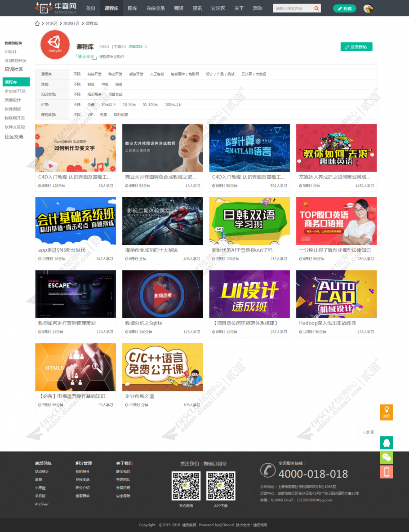Open the 科学计算与MATLAB语言 thumbnail

coord(249,148)
